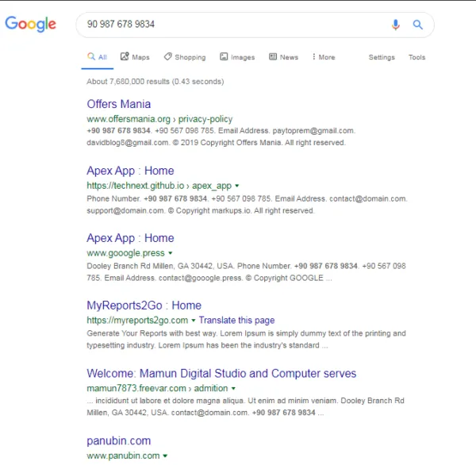Viewport: 476px width, 465px height.
Task: Click the www.panubin.com URL text
Action: point(123,455)
